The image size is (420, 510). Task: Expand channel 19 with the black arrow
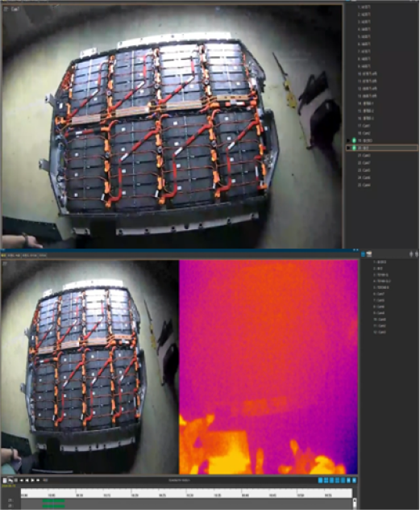[x=348, y=140]
